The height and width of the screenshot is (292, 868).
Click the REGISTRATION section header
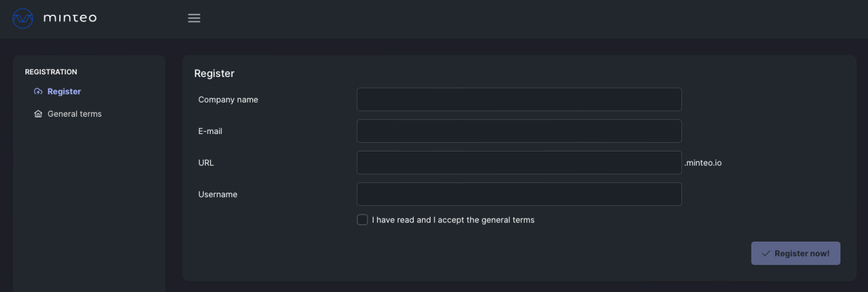pos(51,72)
